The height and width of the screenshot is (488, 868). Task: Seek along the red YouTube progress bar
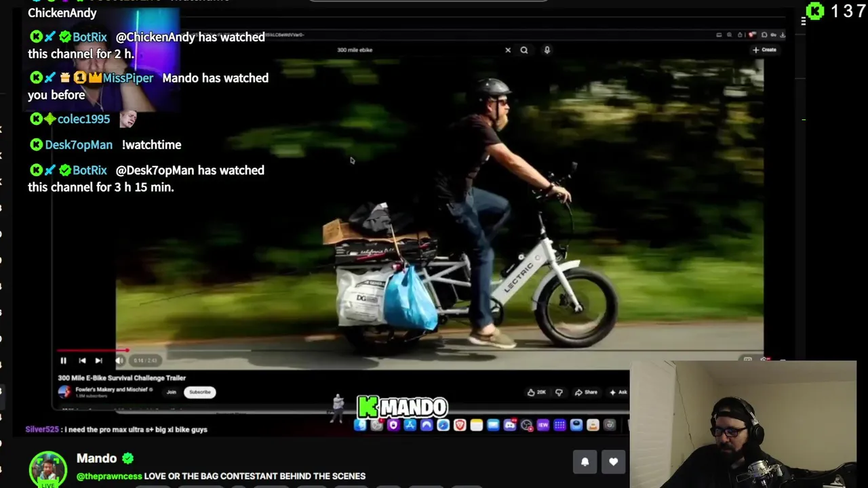92,350
